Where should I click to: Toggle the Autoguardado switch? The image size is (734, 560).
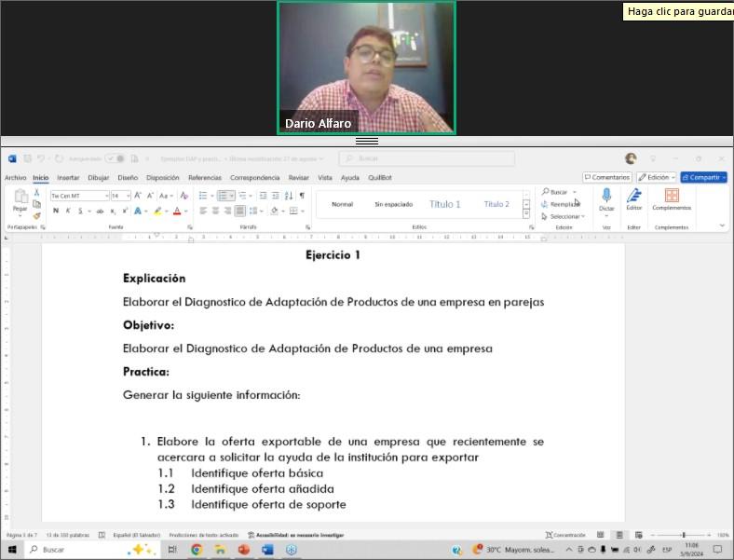coord(116,158)
